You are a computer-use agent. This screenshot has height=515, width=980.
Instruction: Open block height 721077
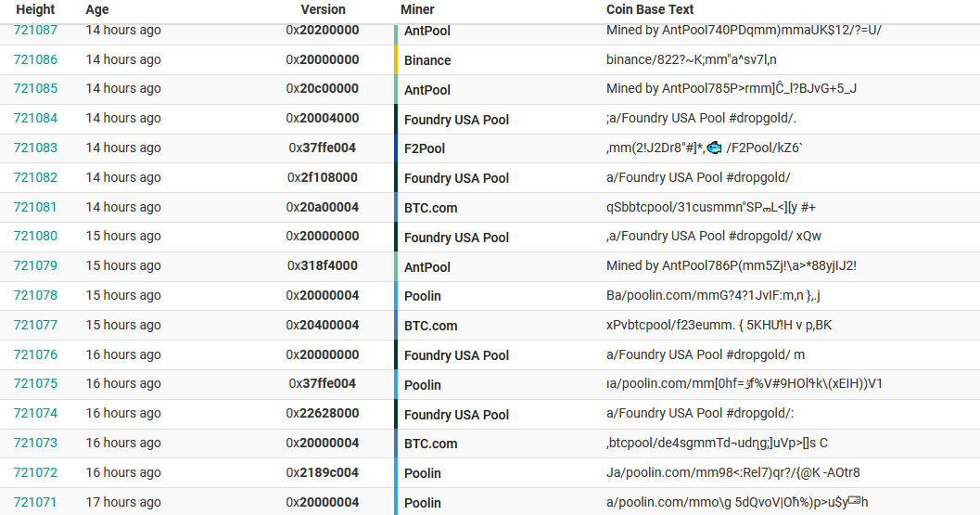click(35, 325)
